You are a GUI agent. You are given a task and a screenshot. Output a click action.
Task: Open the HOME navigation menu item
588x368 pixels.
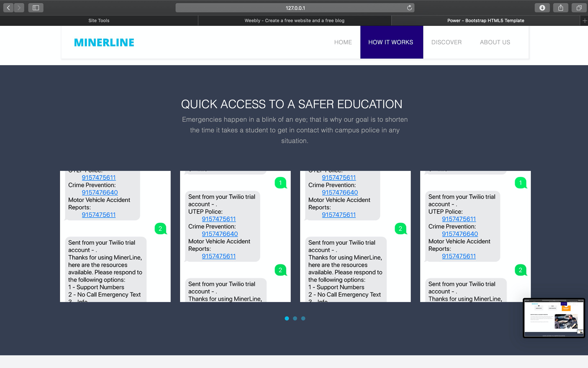pos(343,42)
